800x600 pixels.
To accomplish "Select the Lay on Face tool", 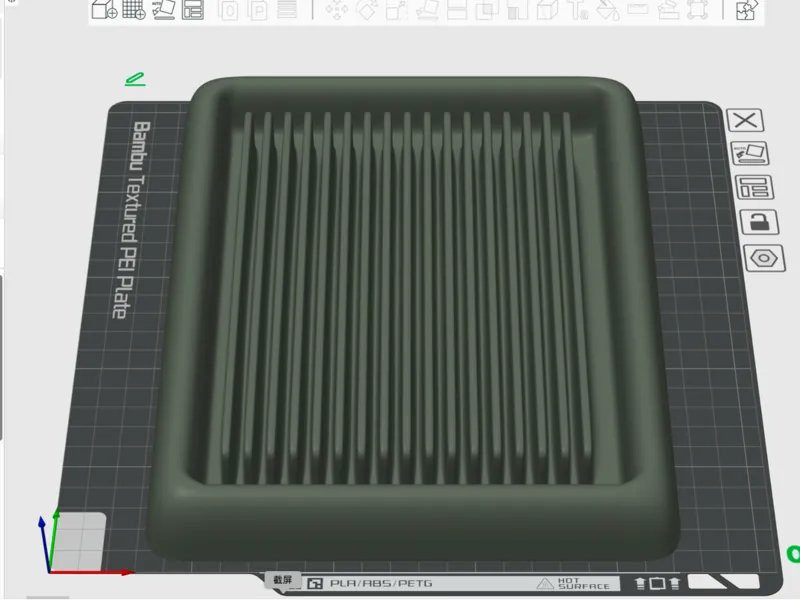I will [x=427, y=10].
